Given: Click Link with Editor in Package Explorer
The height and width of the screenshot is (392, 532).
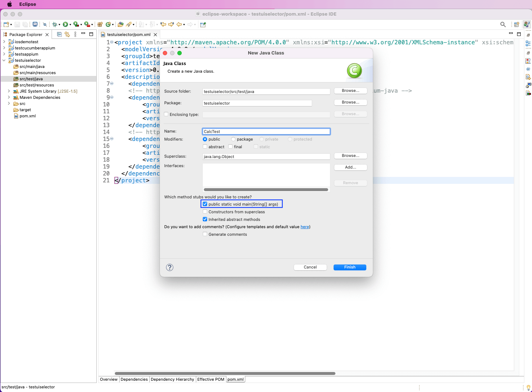Looking at the screenshot, I should point(67,34).
